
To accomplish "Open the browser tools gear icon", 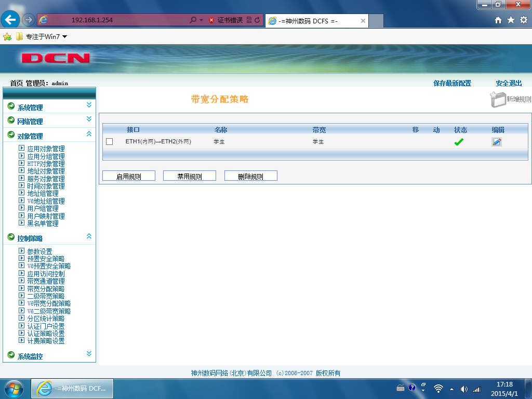I will pyautogui.click(x=524, y=20).
